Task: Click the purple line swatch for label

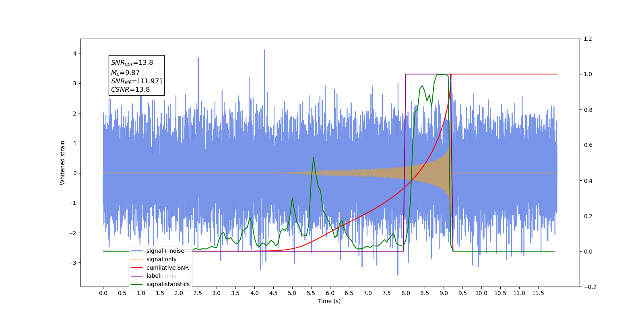Action: click(137, 276)
